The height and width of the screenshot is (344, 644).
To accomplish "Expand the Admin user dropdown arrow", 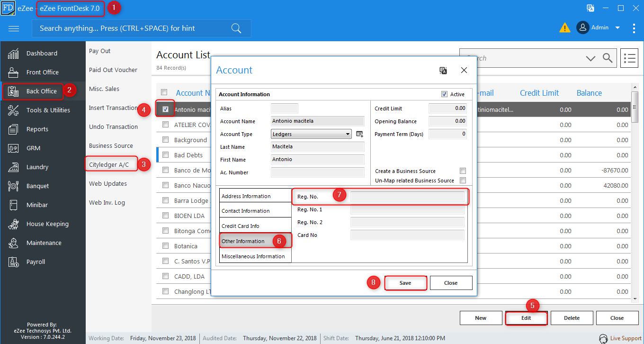I will [x=617, y=28].
